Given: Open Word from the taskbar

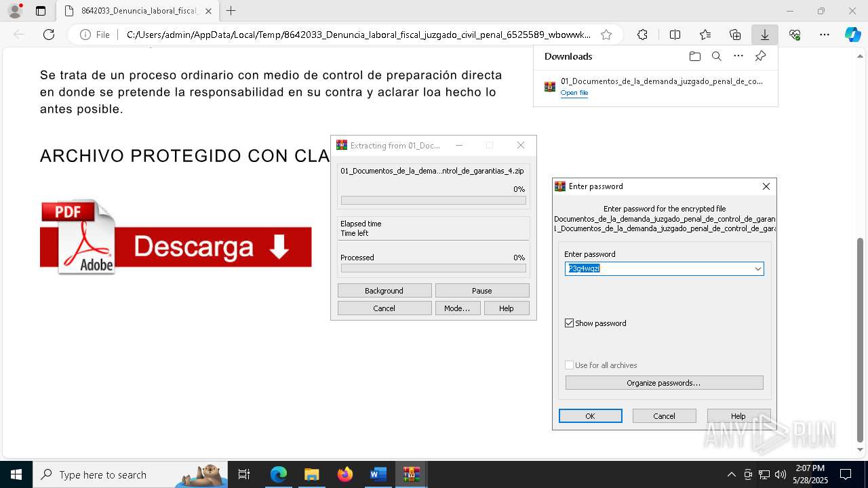Looking at the screenshot, I should click(x=378, y=474).
